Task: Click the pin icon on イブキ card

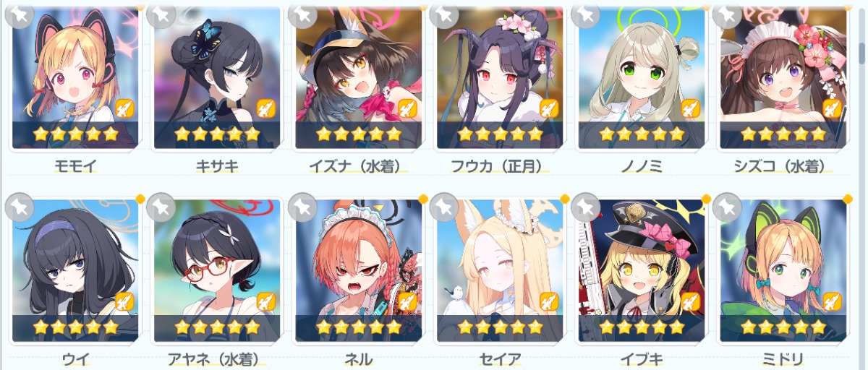Action: tap(587, 207)
